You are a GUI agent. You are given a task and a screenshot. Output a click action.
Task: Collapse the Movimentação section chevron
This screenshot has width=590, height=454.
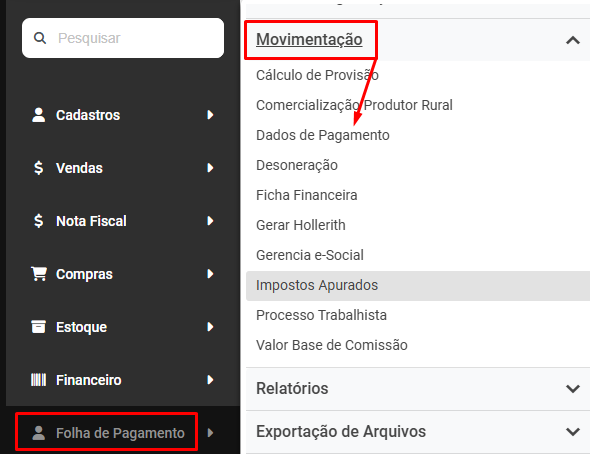(x=573, y=40)
